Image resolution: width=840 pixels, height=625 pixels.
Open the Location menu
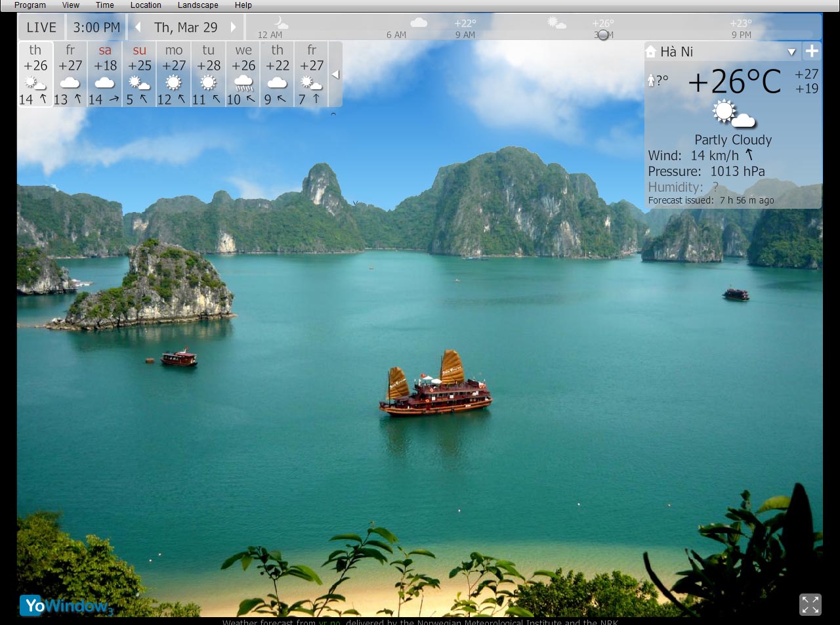click(x=146, y=5)
